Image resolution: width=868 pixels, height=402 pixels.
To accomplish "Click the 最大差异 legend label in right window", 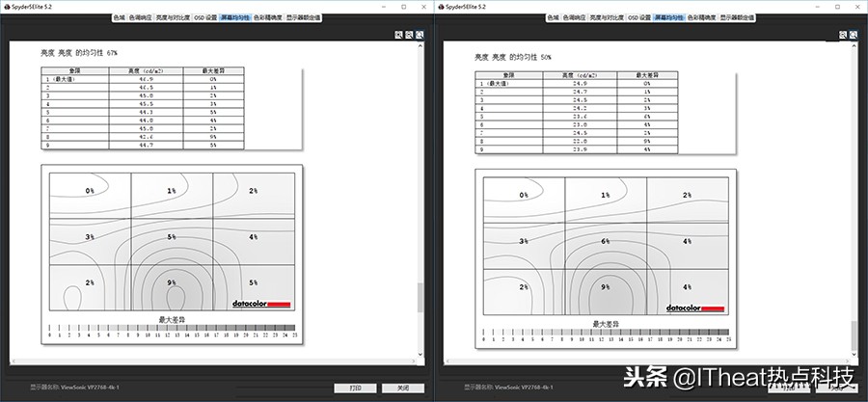I will point(606,324).
